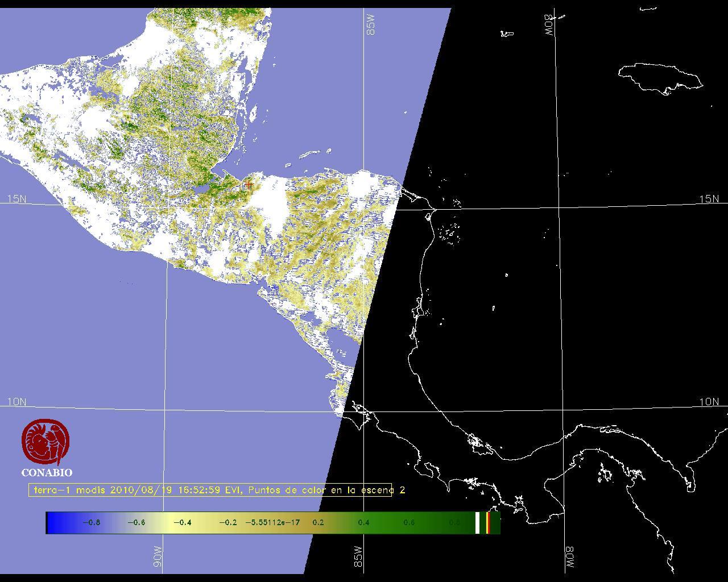Click the 0.2 label on the color bar

click(x=318, y=523)
